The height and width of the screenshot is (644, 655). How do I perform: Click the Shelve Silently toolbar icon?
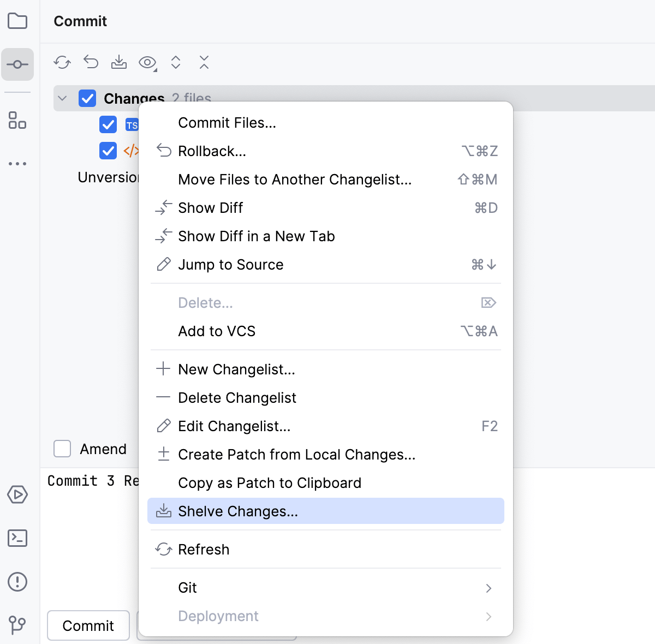point(119,62)
